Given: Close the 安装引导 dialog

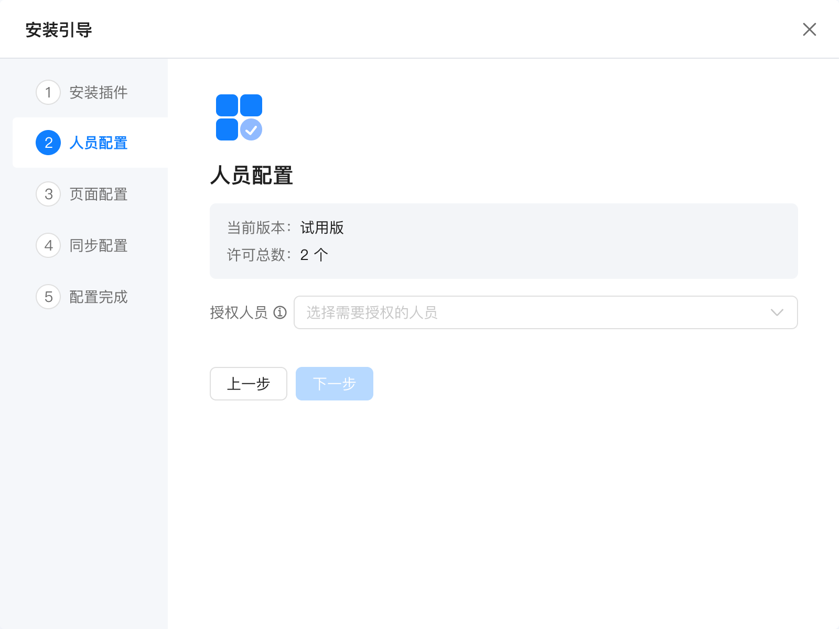Looking at the screenshot, I should [x=809, y=29].
